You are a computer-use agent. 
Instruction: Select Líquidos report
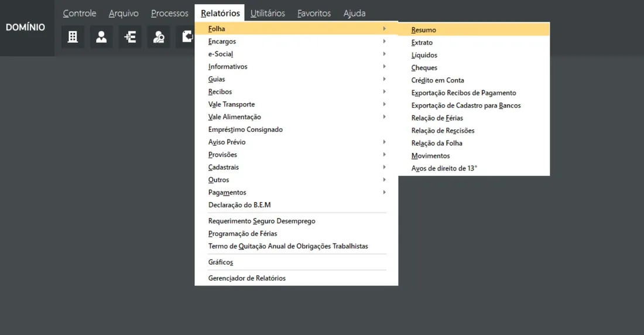[x=474, y=55]
